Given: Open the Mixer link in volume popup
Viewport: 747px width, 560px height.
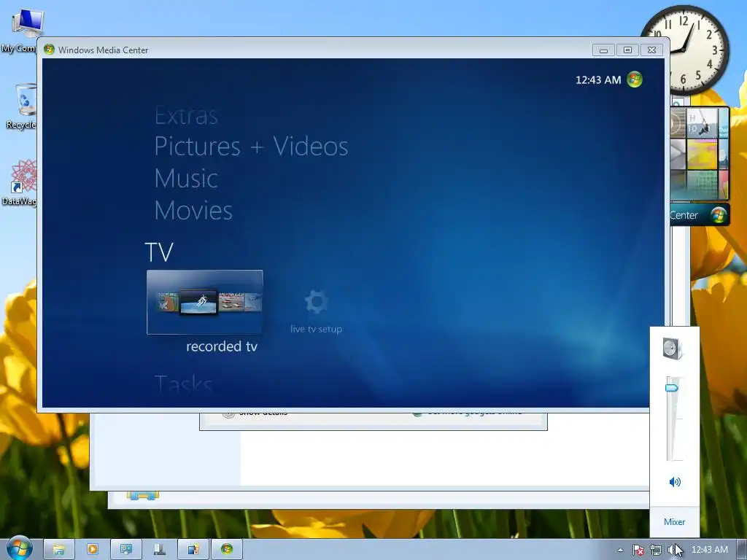Looking at the screenshot, I should (675, 522).
